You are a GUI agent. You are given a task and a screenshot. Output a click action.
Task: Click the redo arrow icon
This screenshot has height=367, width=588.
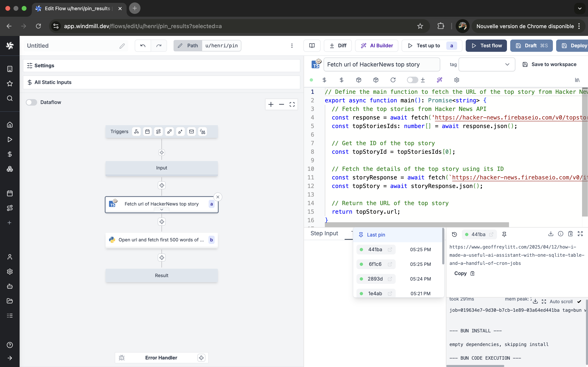[159, 46]
